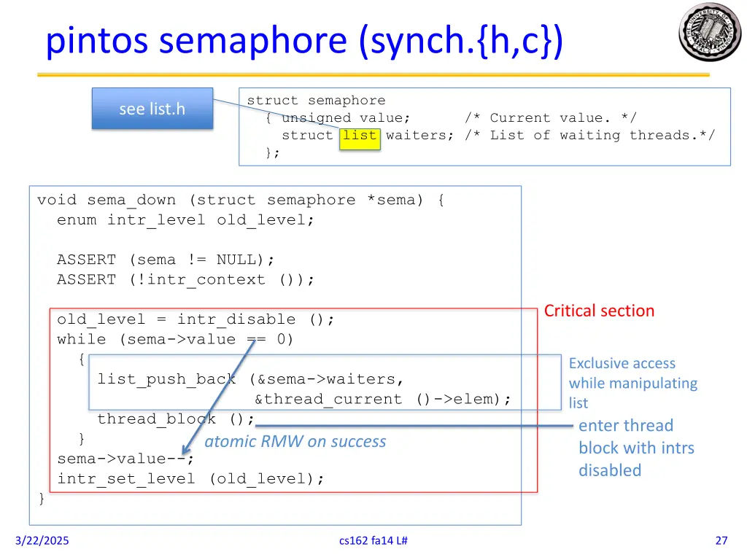747x560 pixels.
Task: Open the slide title 'pintos semaphore (synch.{h,c})'
Action: click(x=303, y=41)
